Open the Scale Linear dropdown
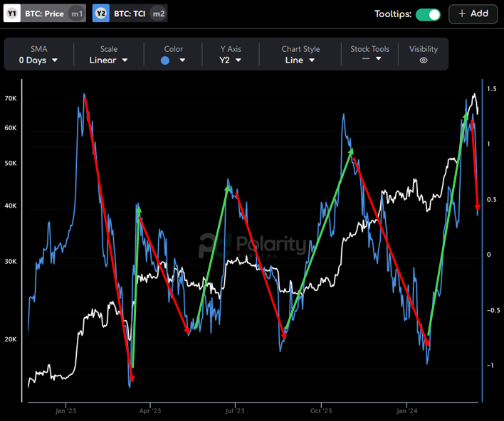The image size is (504, 421). 109,60
